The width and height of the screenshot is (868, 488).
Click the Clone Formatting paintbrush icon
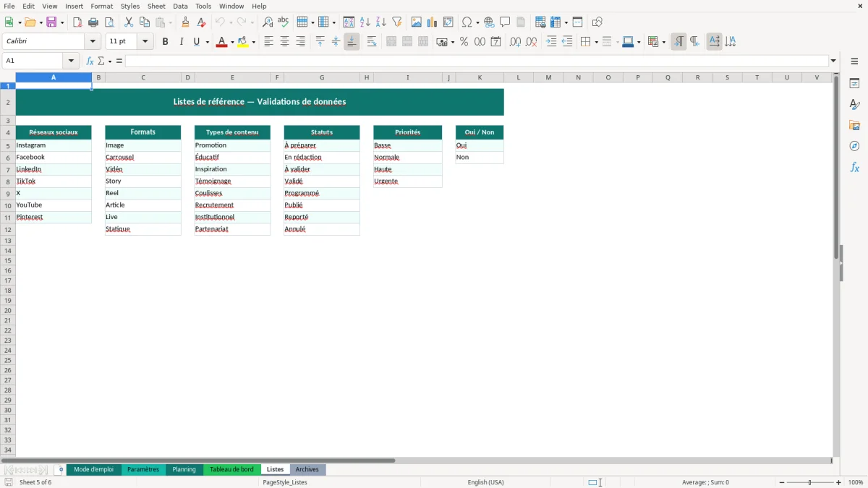click(x=186, y=22)
